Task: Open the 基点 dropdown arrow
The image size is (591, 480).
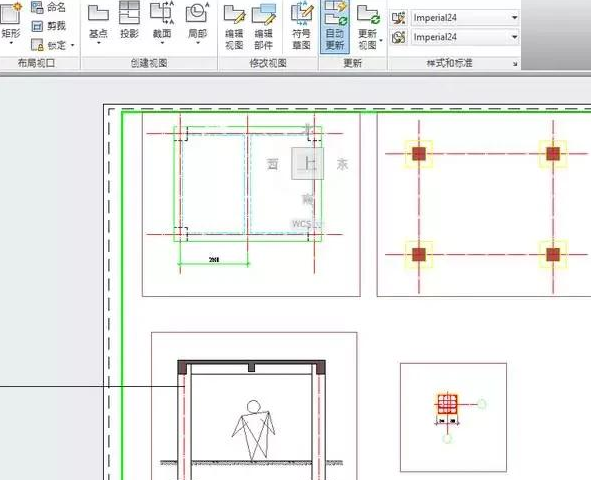Action: [98, 43]
